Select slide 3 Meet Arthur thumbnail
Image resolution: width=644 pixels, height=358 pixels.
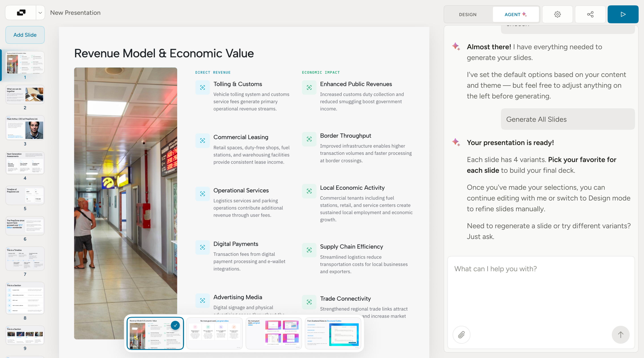pyautogui.click(x=25, y=128)
